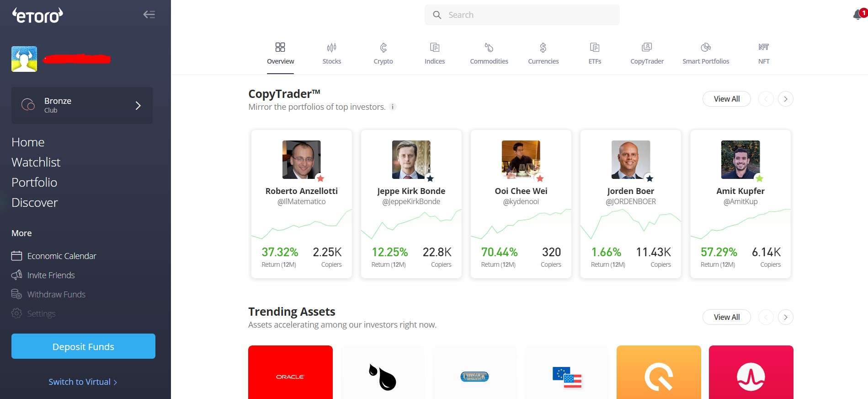Click the star badge on Jeppe Kirk Bonde
The height and width of the screenshot is (399, 868).
tap(430, 178)
